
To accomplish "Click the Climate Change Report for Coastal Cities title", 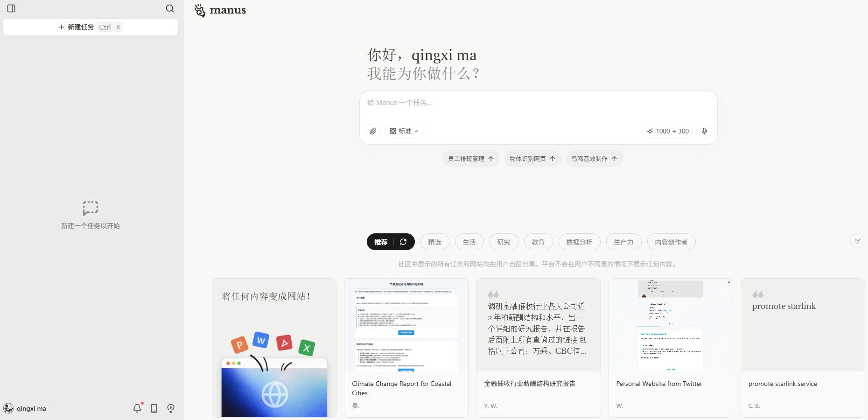I will click(x=402, y=388).
